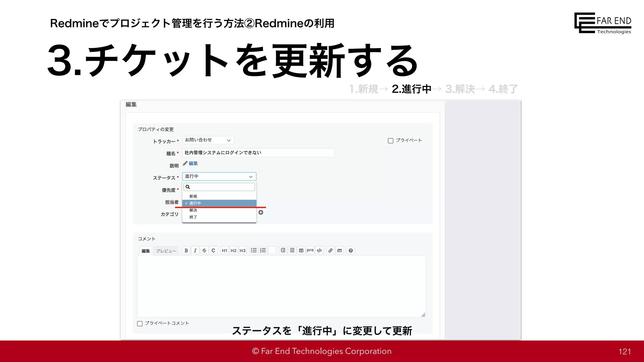Open text formatting help
The height and width of the screenshot is (362, 644).
351,250
